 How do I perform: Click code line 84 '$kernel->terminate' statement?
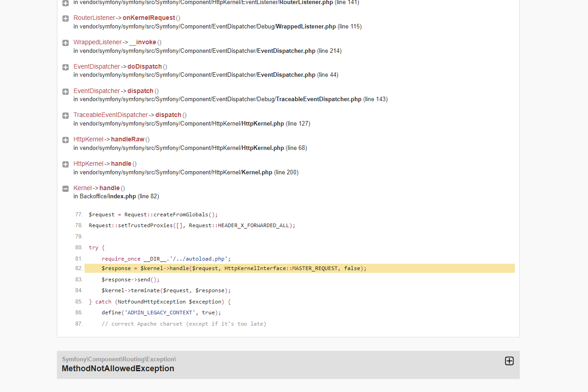[x=166, y=290]
